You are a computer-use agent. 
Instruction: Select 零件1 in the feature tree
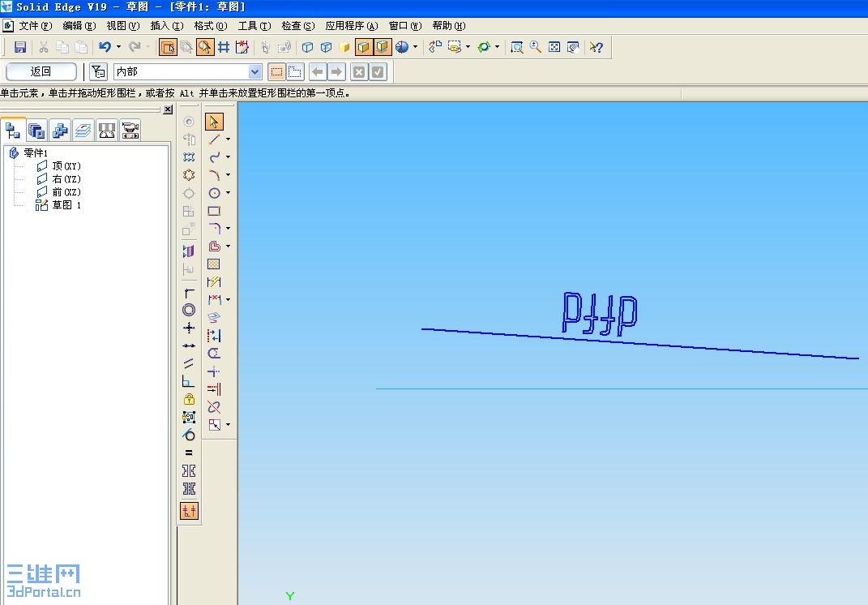click(36, 153)
